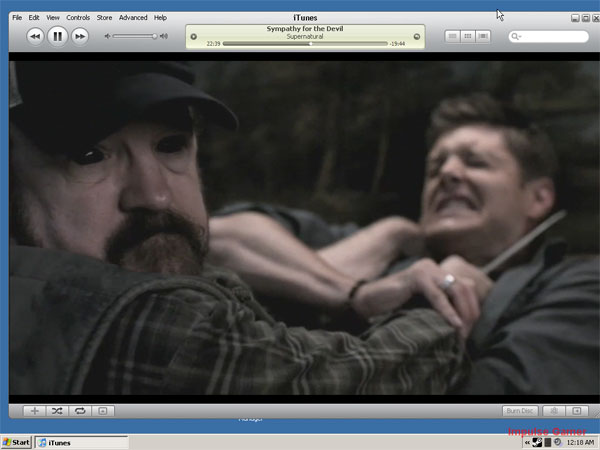Click the taskbar clock 12:18 AM
The width and height of the screenshot is (600, 450).
click(x=580, y=443)
